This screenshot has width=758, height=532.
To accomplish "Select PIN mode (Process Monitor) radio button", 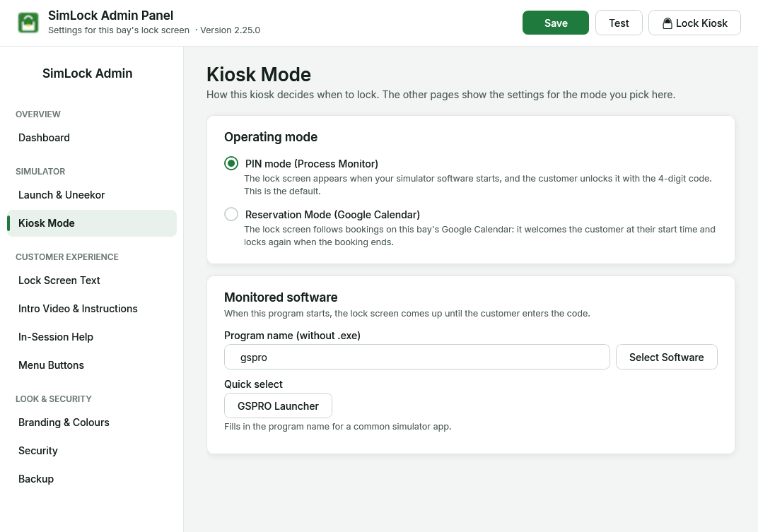I will coord(231,163).
